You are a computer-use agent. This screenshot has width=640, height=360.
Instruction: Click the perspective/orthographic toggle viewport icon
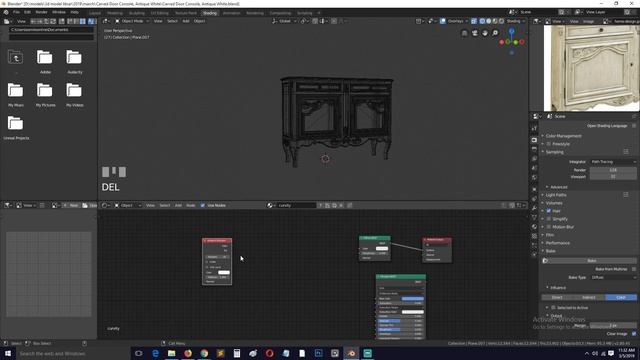pyautogui.click(x=464, y=33)
